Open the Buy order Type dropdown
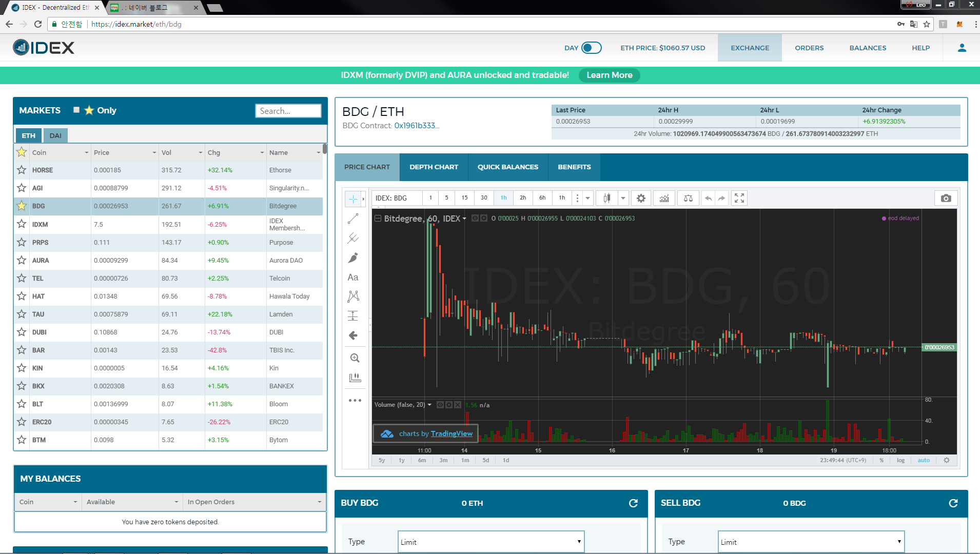This screenshot has width=980, height=554. tap(491, 542)
